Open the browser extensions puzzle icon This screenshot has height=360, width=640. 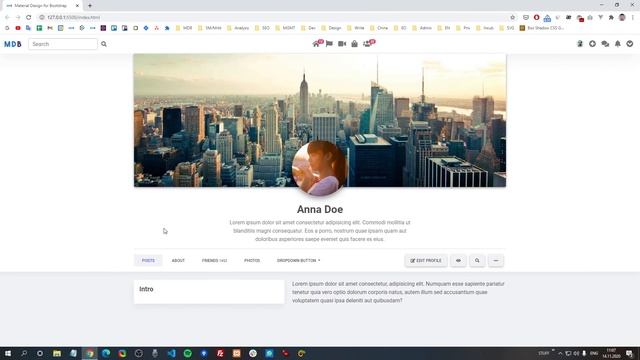[x=611, y=17]
